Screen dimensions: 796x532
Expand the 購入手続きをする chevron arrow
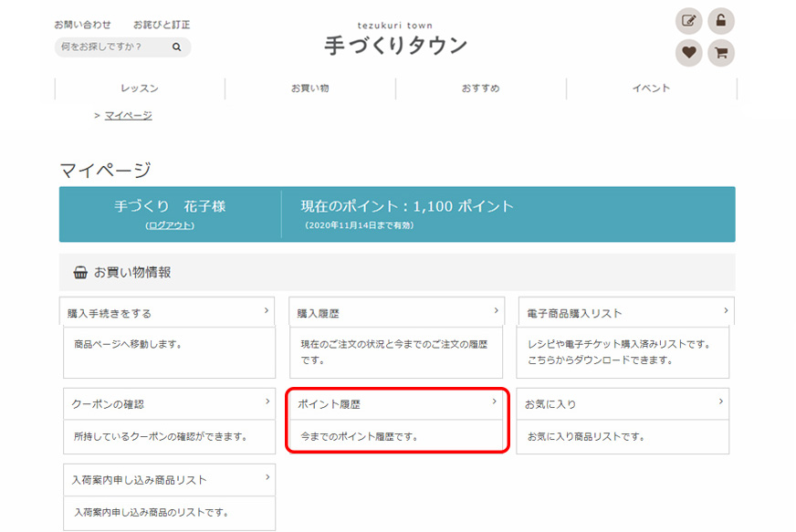(267, 311)
